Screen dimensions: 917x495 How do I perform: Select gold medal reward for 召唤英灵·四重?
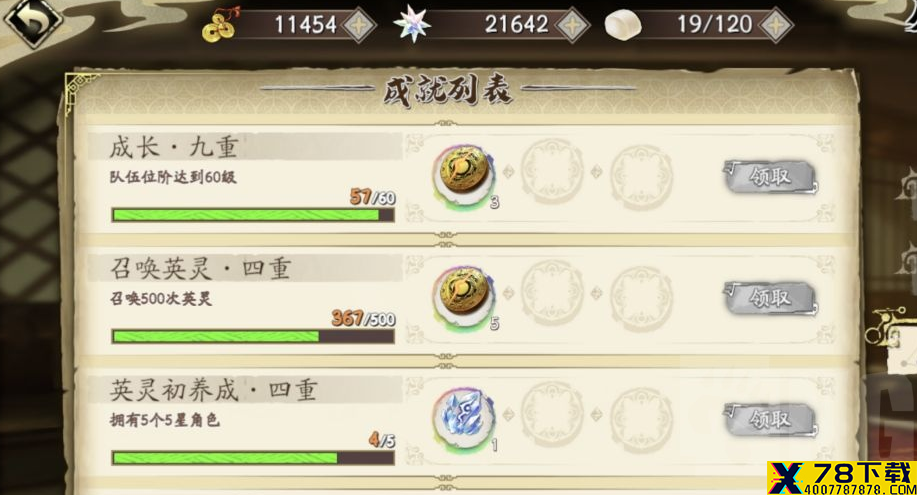tap(465, 294)
